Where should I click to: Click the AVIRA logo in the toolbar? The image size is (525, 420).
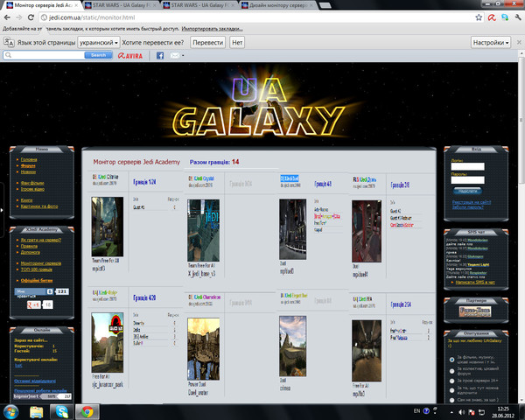click(130, 56)
